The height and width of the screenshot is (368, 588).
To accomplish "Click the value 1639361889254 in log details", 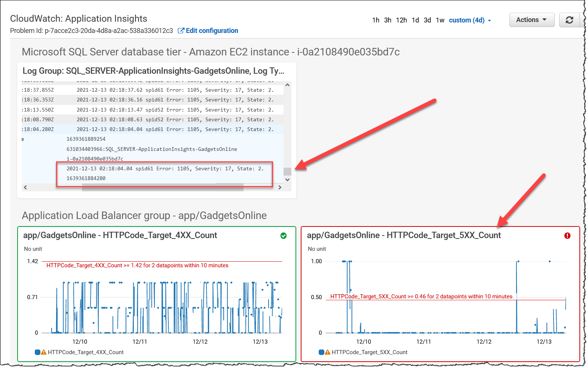I will click(x=86, y=139).
